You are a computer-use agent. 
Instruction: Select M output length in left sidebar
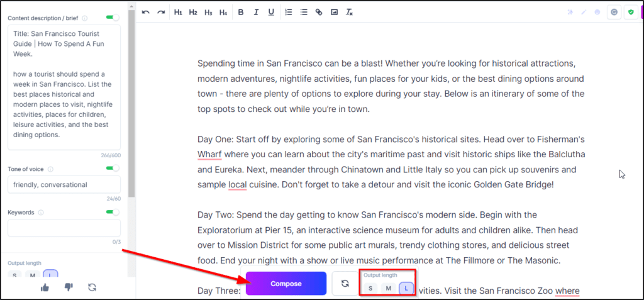(x=33, y=274)
